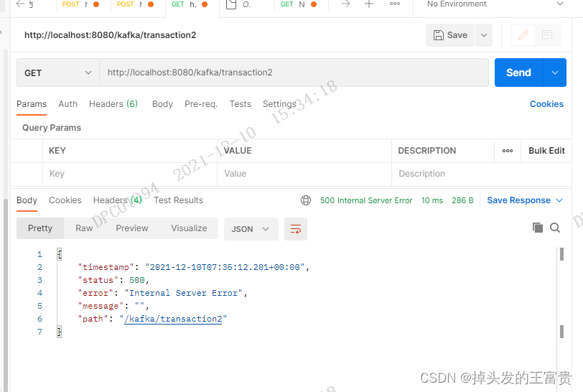Follow the /kafka/transaction2 path link

[x=173, y=319]
